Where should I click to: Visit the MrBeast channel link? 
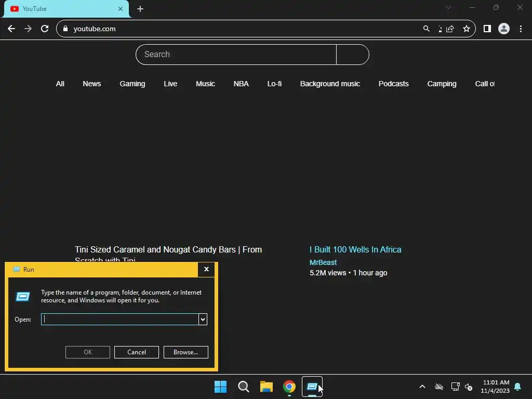pyautogui.click(x=323, y=262)
